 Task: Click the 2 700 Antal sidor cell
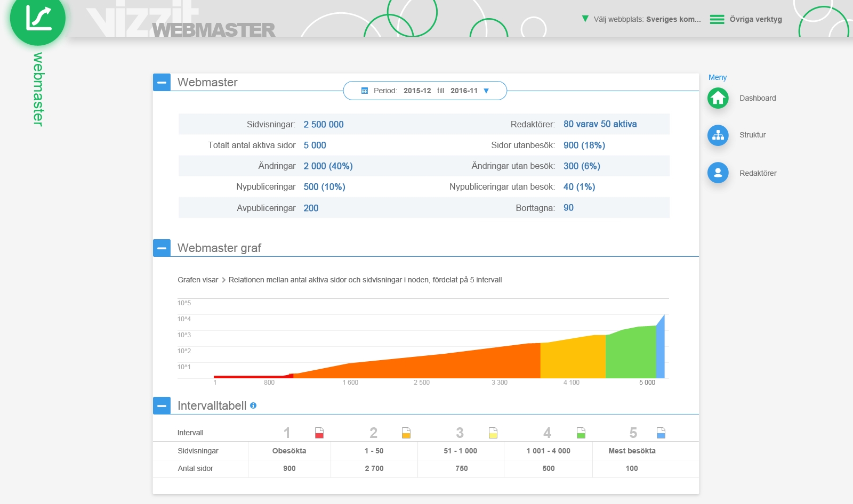[374, 468]
